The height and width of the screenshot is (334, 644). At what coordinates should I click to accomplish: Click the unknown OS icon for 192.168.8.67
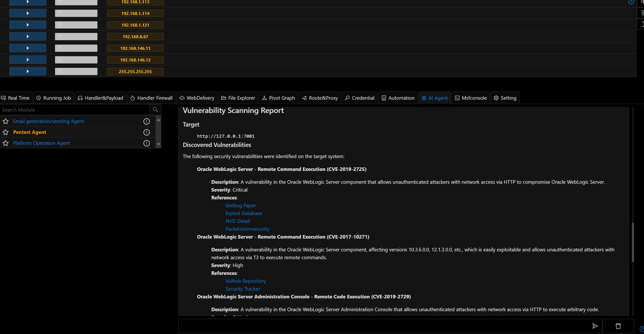(76, 37)
